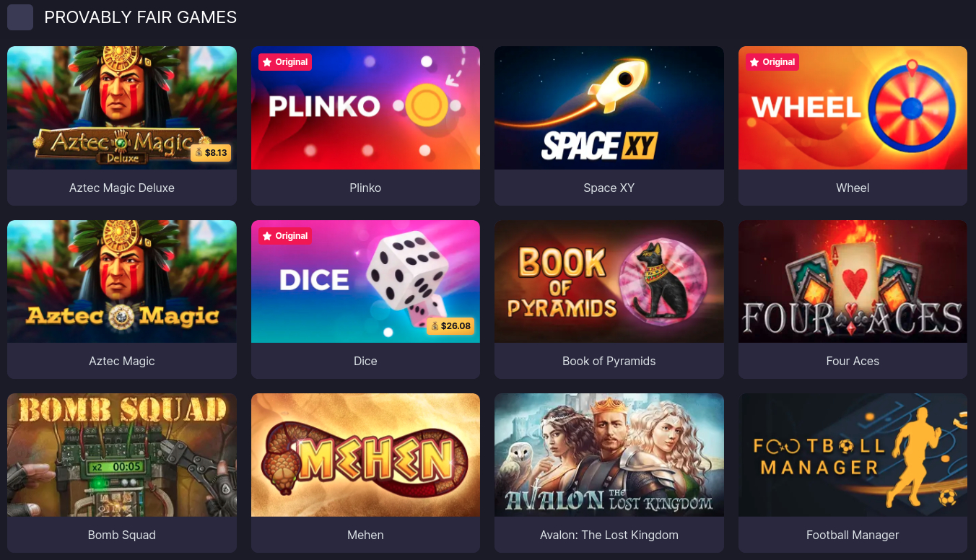Click the $26.08 jackpot tag on Dice
This screenshot has width=976, height=560.
451,326
